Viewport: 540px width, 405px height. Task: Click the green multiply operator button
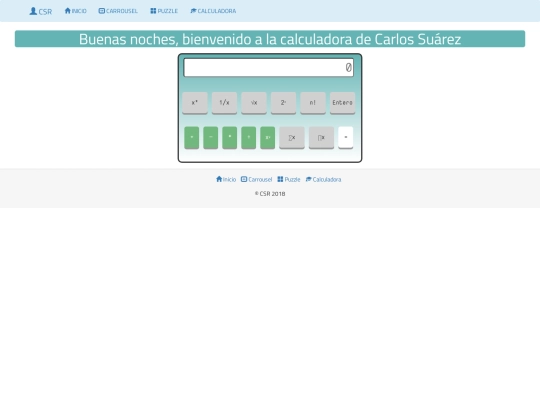pos(230,137)
